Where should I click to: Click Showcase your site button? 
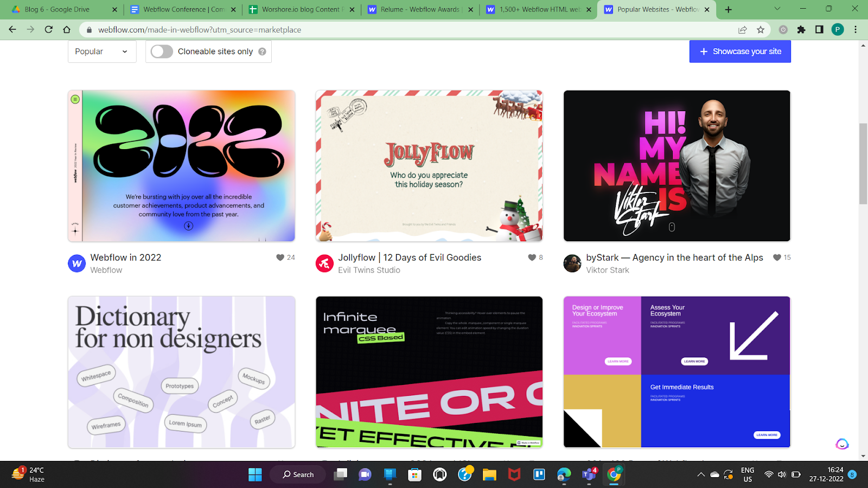point(740,52)
